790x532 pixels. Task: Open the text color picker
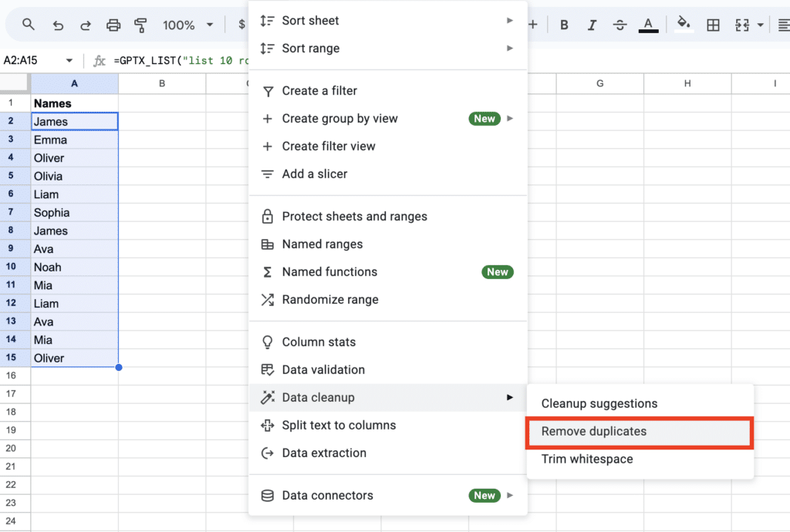pyautogui.click(x=649, y=25)
